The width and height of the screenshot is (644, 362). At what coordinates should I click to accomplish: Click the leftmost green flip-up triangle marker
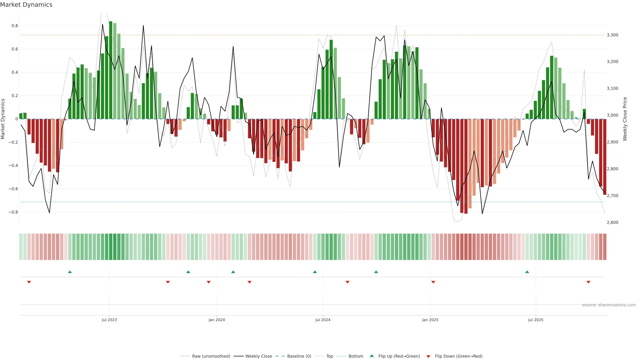tap(70, 272)
